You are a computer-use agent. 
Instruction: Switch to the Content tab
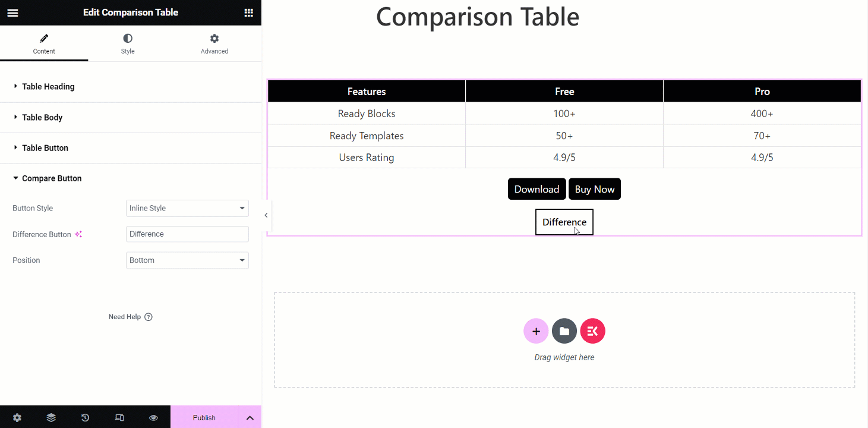tap(44, 44)
